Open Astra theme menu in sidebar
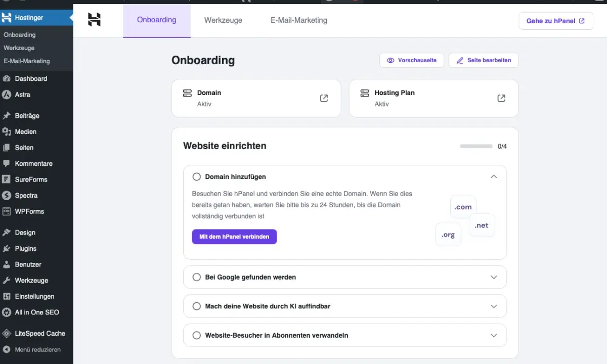Screen dimensions: 607x364 (x=22, y=95)
